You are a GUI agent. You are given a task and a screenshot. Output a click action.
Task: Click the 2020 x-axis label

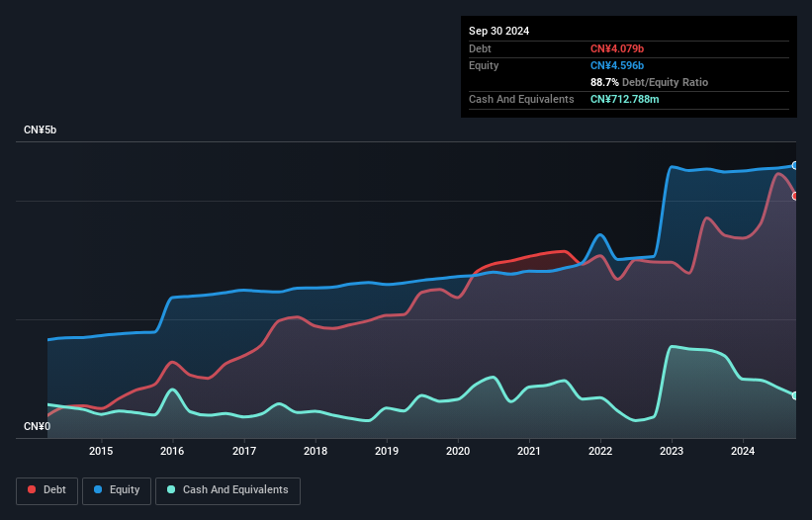458,451
